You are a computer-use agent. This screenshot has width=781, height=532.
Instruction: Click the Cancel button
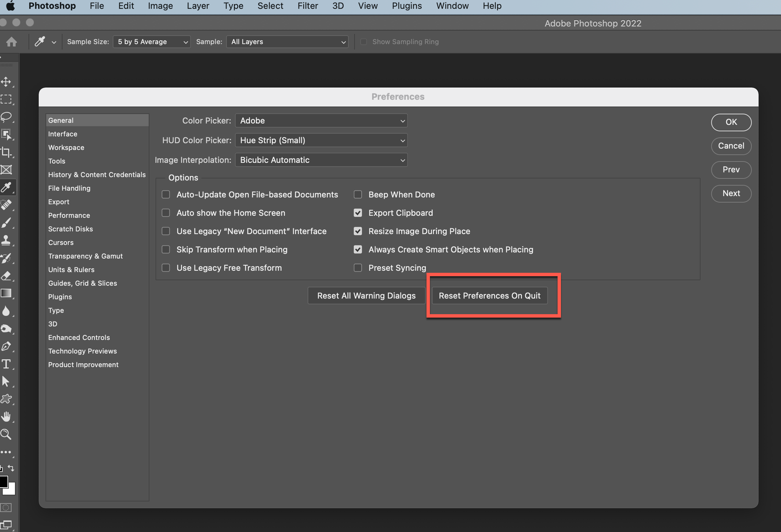[731, 146]
